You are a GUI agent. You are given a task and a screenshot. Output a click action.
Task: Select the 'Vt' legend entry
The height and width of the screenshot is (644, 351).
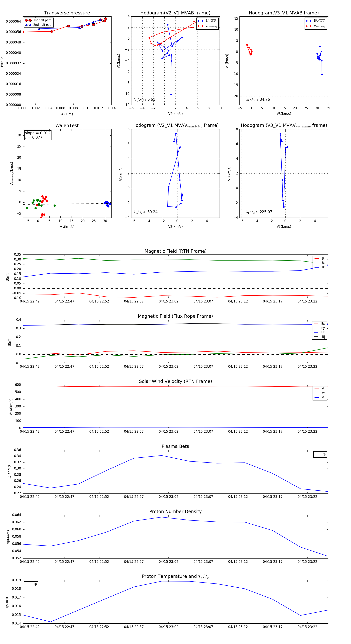[320, 393]
